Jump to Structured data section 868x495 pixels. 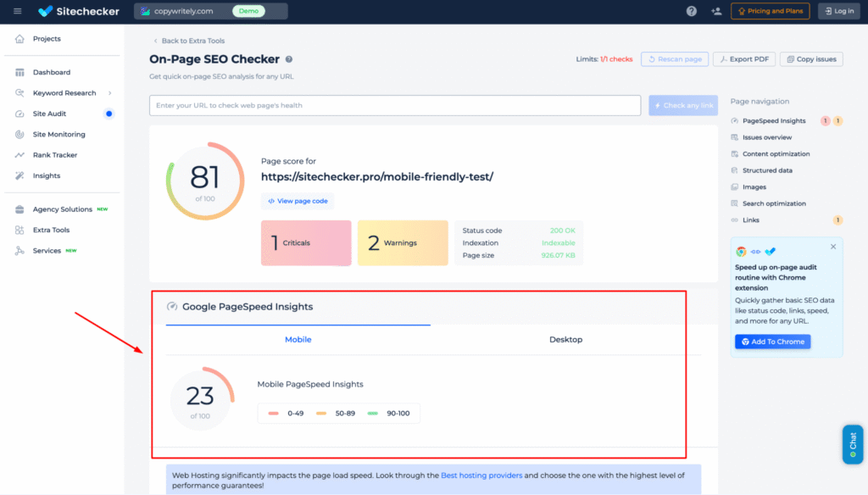point(767,170)
